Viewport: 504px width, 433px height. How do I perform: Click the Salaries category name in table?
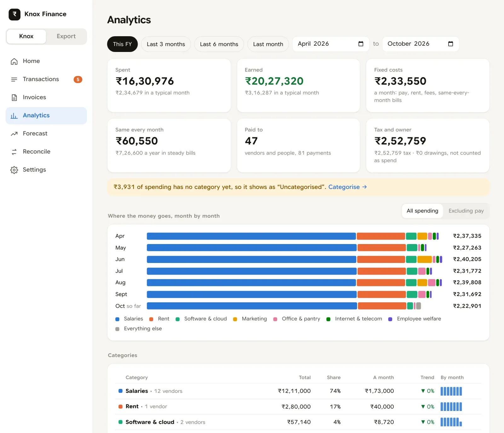137,391
